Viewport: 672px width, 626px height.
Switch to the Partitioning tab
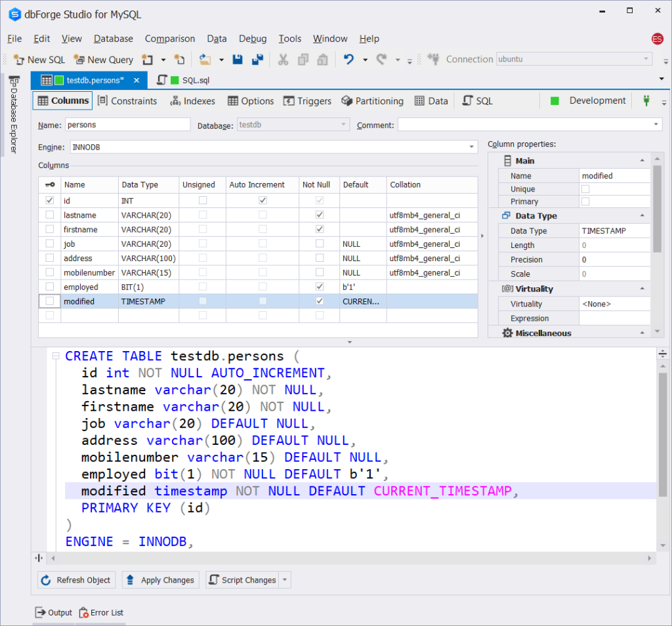pyautogui.click(x=373, y=100)
